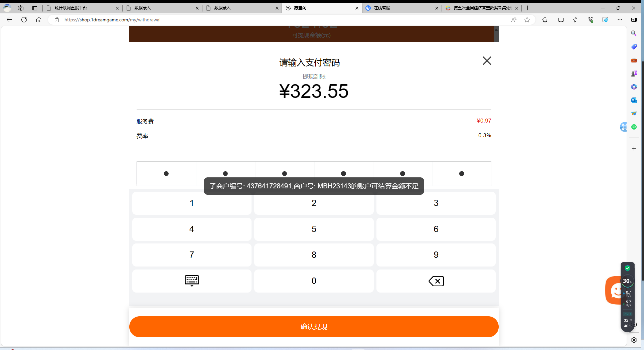Open the browser profile avatar

7,8
